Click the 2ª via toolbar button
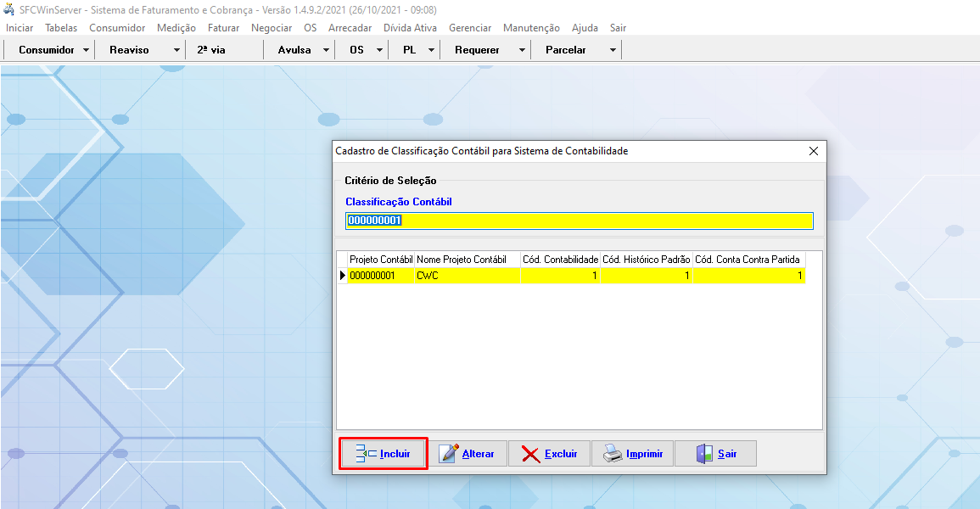Viewport: 980px width, 509px height. [x=211, y=50]
